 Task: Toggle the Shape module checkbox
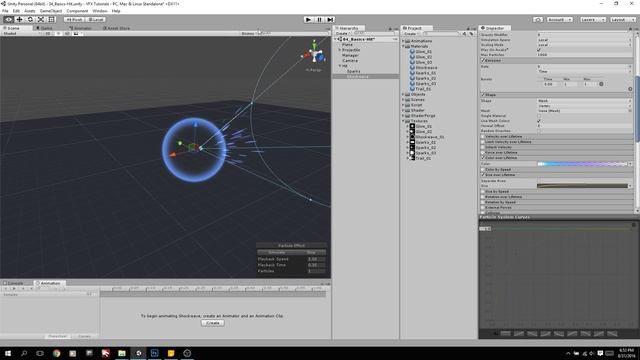point(483,95)
